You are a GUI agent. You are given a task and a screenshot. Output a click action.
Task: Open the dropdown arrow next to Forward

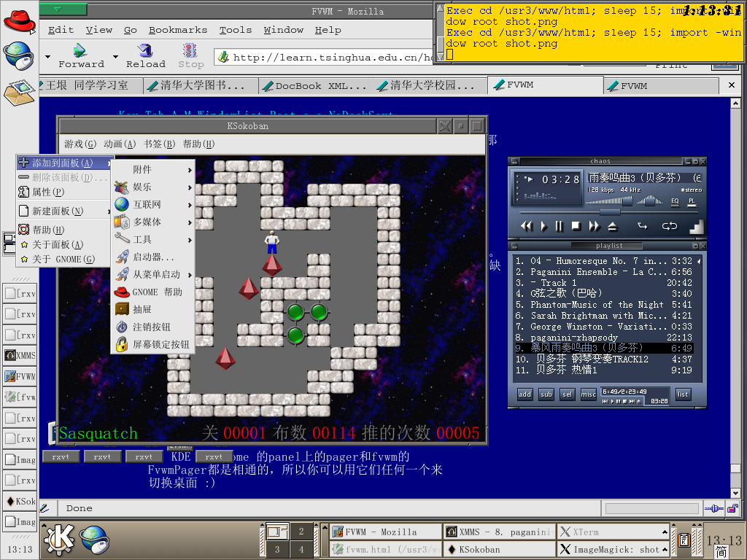115,57
